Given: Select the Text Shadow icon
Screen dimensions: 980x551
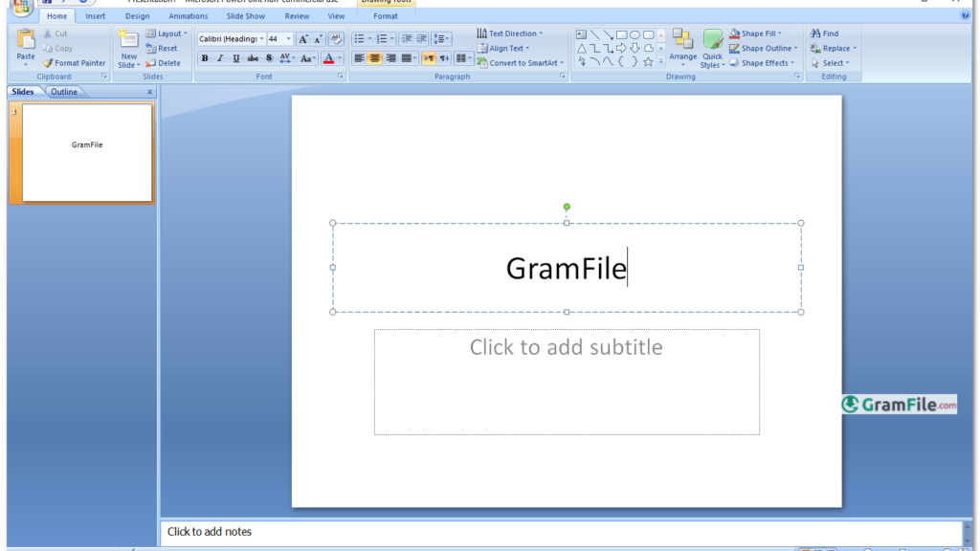Looking at the screenshot, I should click(269, 57).
